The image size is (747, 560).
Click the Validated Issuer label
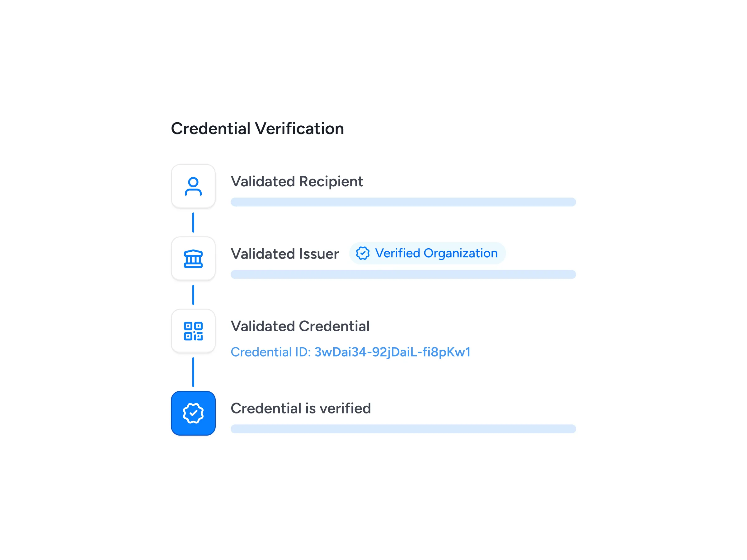point(285,254)
